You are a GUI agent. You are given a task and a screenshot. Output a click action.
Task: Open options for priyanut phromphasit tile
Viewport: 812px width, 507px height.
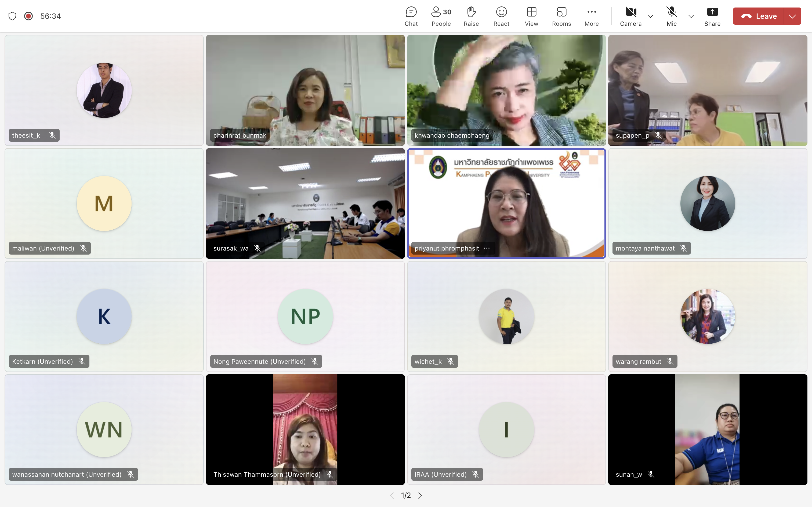pyautogui.click(x=487, y=248)
